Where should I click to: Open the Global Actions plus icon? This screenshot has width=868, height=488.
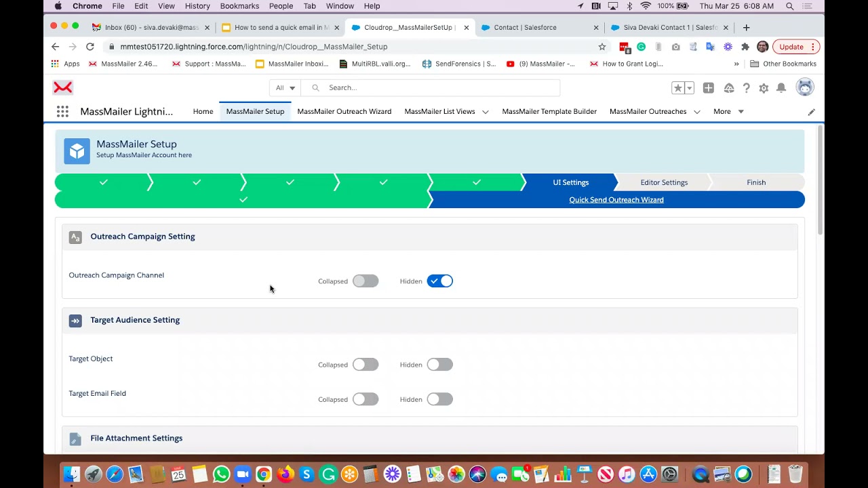click(x=708, y=88)
